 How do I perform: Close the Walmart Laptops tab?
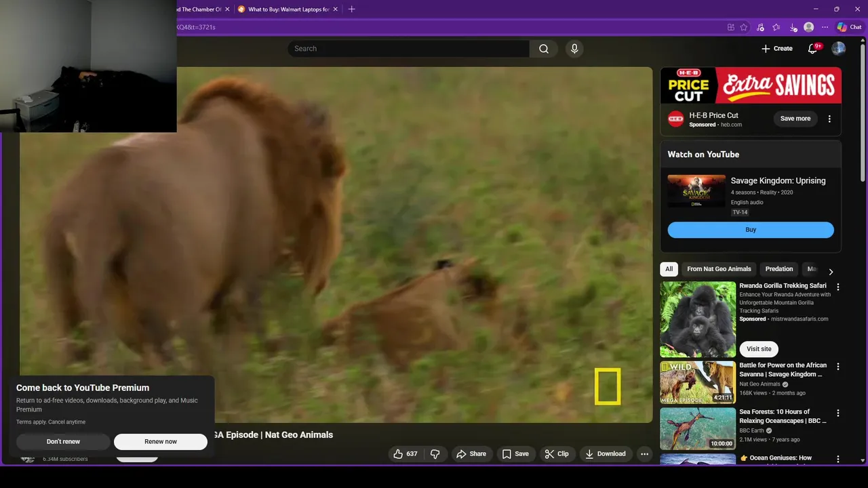coord(336,9)
